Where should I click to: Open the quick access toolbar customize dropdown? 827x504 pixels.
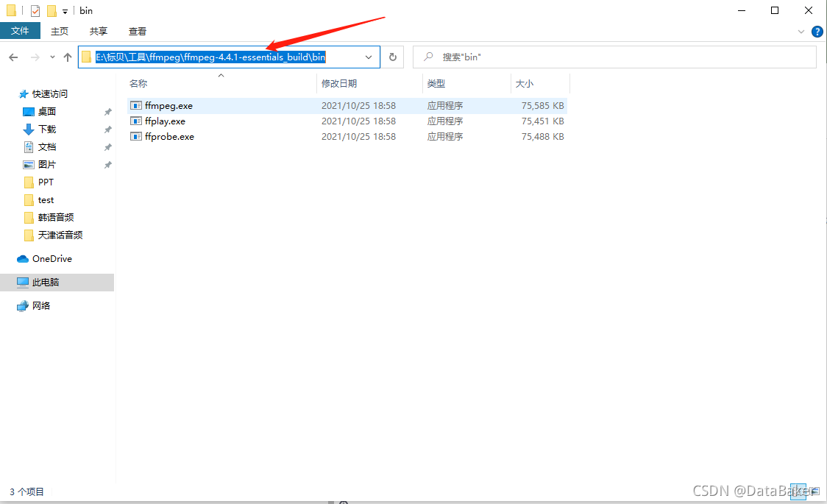click(x=65, y=11)
